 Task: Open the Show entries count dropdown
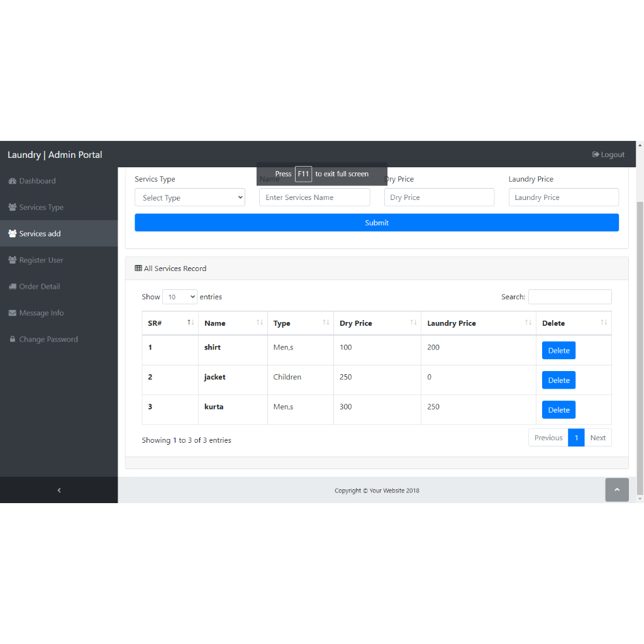pyautogui.click(x=179, y=297)
